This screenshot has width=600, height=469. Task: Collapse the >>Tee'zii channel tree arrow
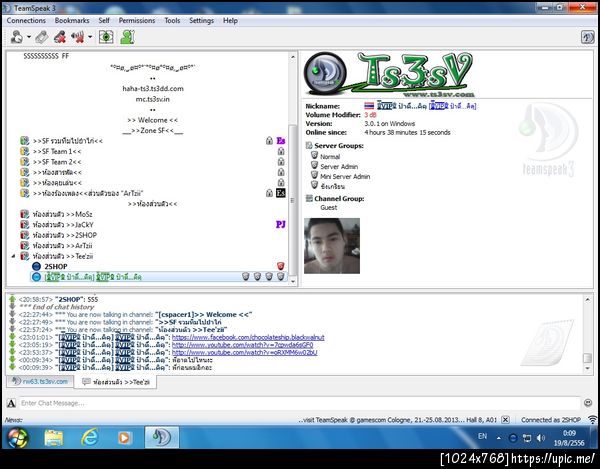tap(14, 256)
